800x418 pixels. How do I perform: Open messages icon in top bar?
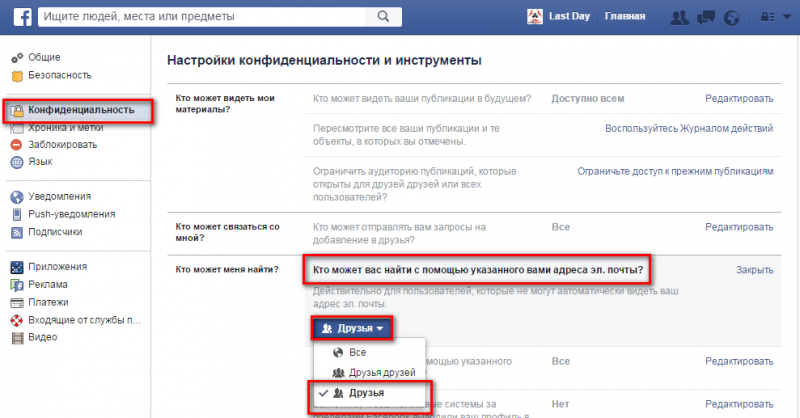pos(706,17)
